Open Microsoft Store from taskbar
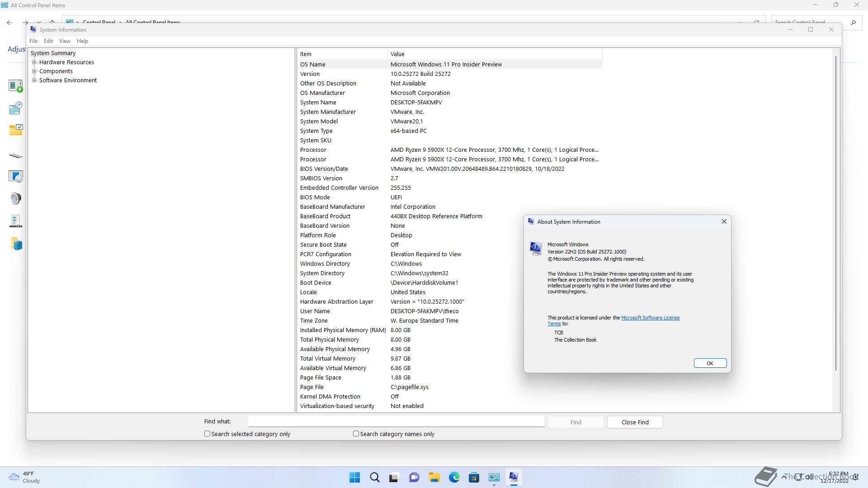 (474, 477)
